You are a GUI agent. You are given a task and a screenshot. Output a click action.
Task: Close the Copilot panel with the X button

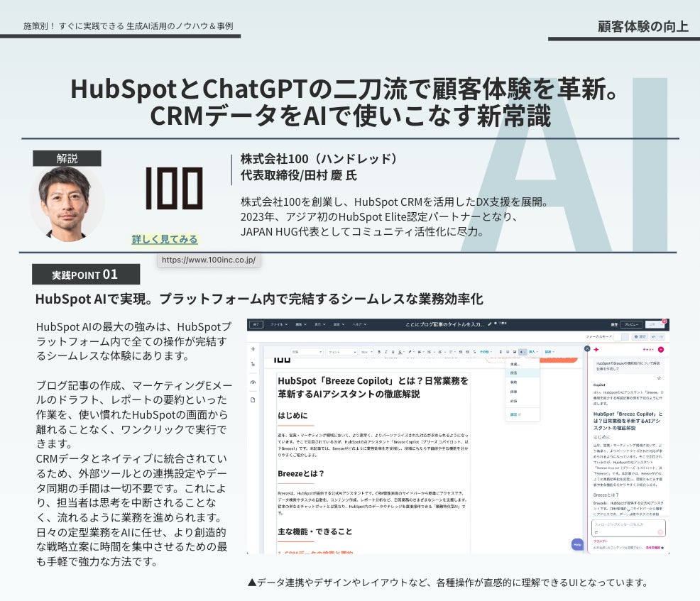(x=587, y=348)
